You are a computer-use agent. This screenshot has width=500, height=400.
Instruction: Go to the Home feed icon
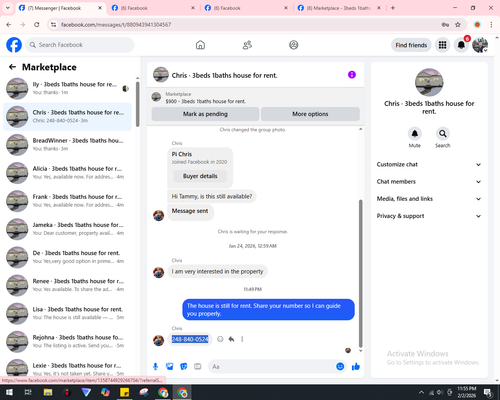pos(200,45)
